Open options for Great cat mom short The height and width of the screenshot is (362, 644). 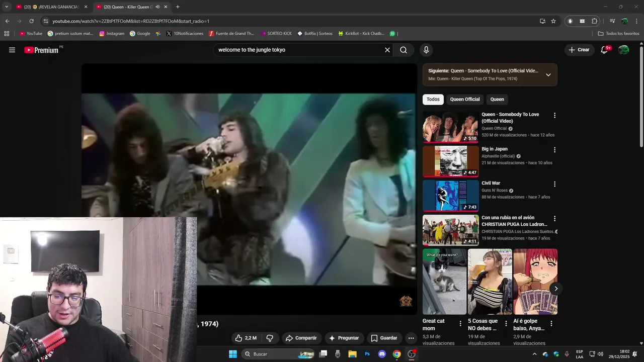460,324
